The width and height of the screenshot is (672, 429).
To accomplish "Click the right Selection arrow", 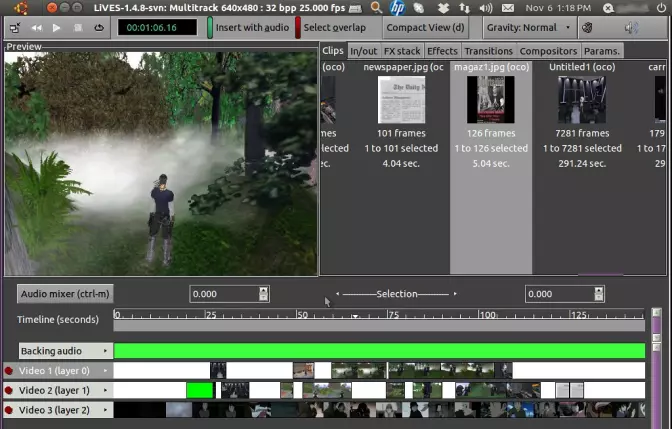I will (455, 294).
